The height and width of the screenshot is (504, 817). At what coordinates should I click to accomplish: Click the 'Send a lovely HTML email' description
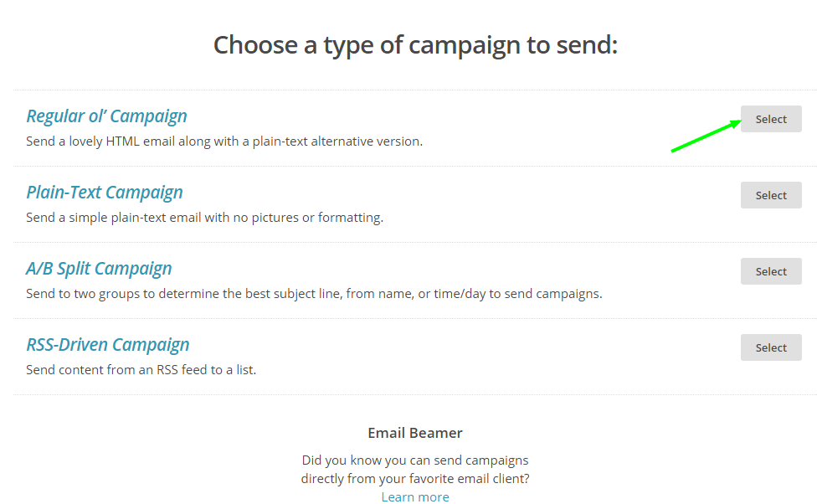(x=224, y=141)
